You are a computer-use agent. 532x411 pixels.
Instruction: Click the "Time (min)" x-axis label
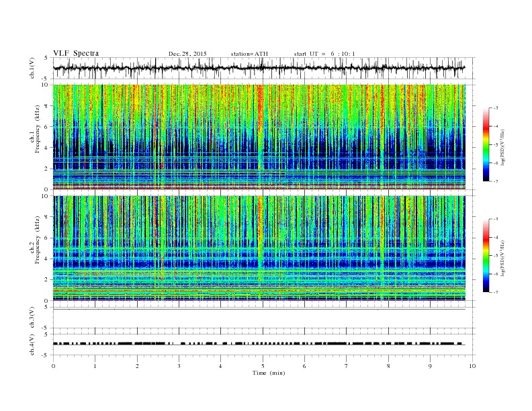[x=269, y=373]
